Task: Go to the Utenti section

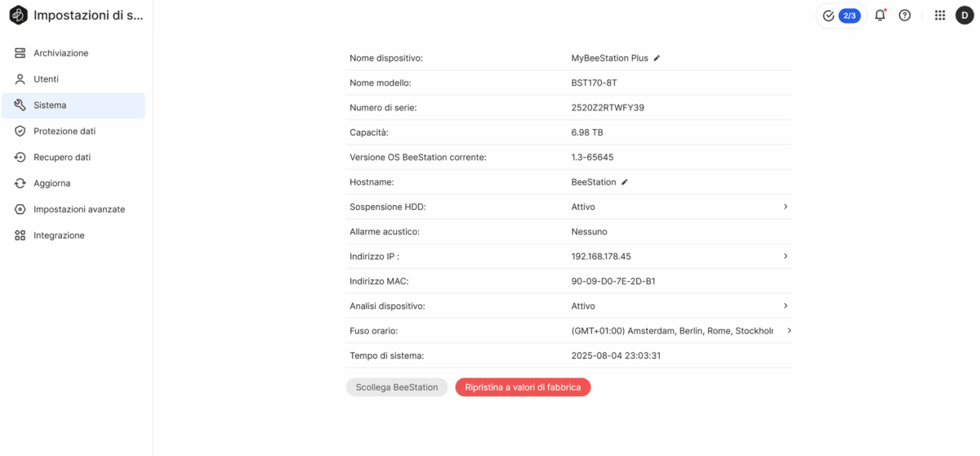Action: tap(73, 79)
